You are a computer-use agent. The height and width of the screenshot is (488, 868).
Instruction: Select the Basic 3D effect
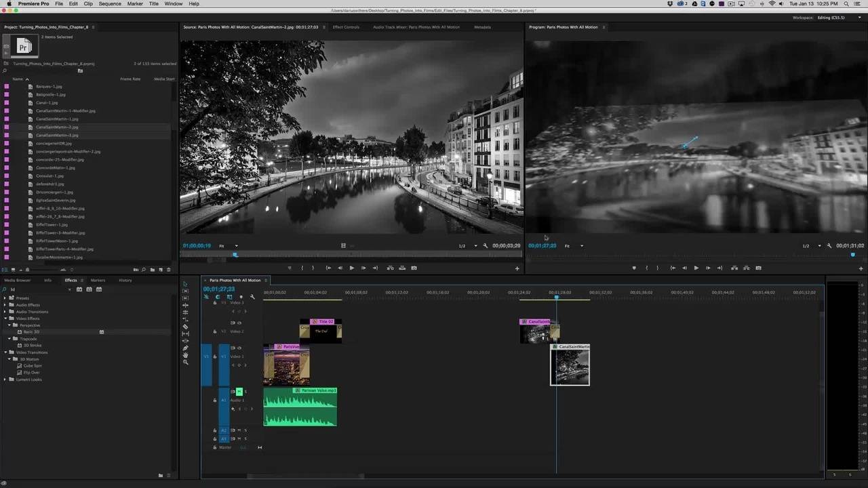[x=32, y=332]
